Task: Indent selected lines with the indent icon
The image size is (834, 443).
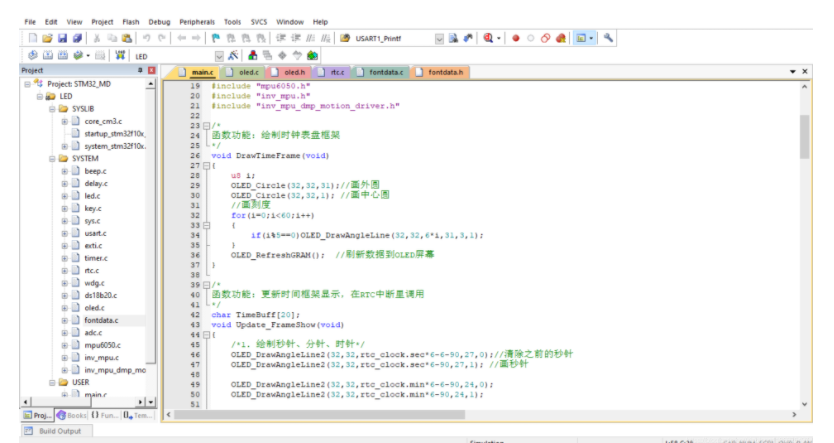Action: pos(281,38)
